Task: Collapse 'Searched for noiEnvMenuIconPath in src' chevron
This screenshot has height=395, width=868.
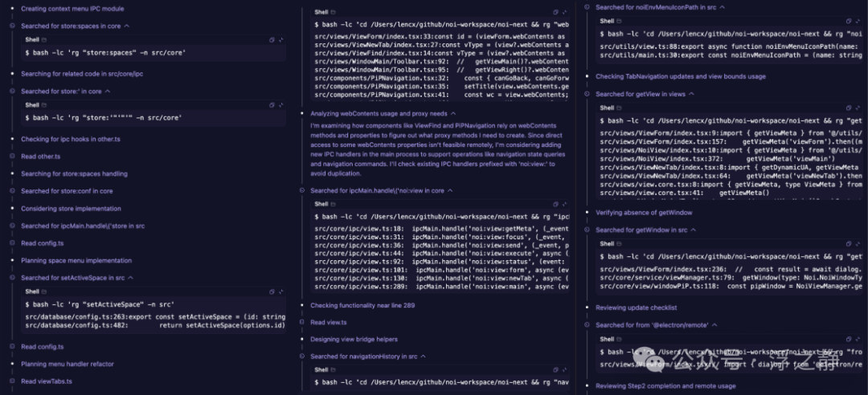Action: click(723, 7)
